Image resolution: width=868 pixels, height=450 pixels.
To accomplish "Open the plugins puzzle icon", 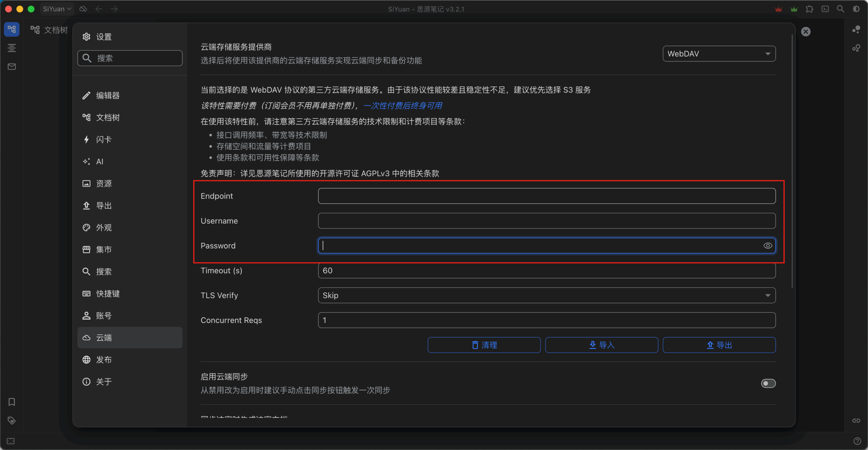I will point(810,9).
